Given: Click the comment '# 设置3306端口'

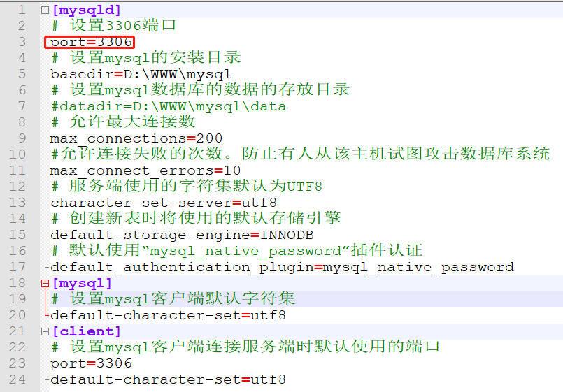Looking at the screenshot, I should (x=113, y=26).
